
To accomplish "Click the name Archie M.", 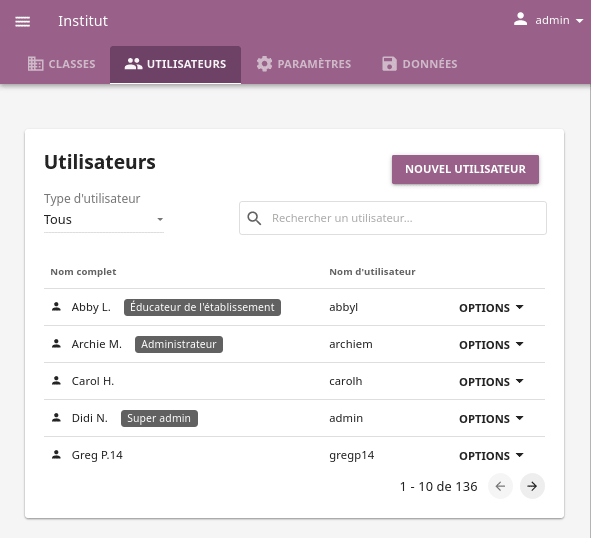I will click(x=96, y=344).
